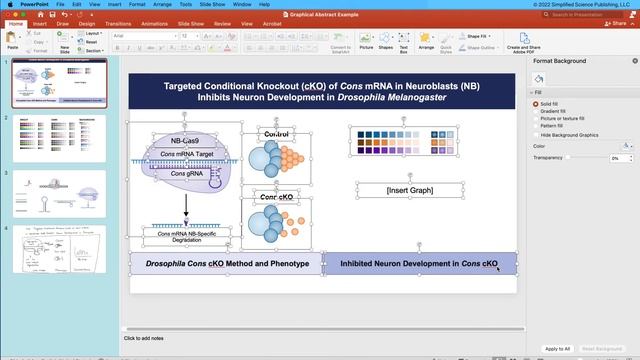Toggle Hide Background Graphics checkbox
Image resolution: width=640 pixels, height=360 pixels.
pyautogui.click(x=536, y=135)
